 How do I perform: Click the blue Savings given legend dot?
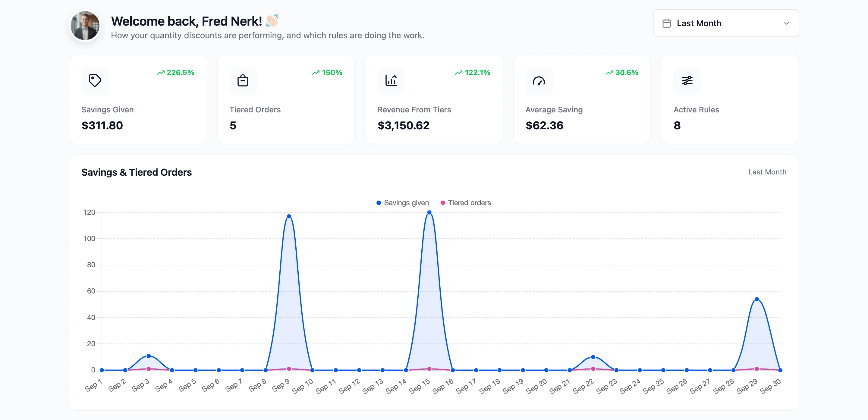click(379, 203)
